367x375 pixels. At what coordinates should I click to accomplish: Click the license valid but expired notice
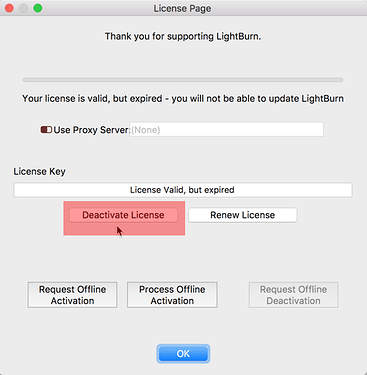click(183, 99)
